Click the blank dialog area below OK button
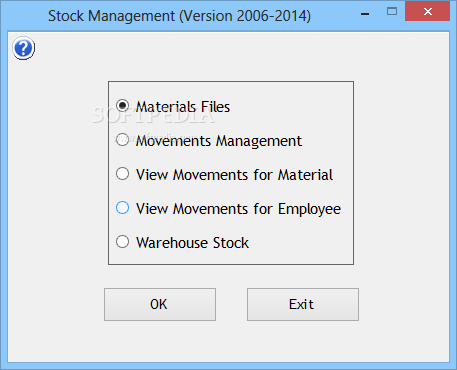The width and height of the screenshot is (457, 370). pyautogui.click(x=160, y=342)
